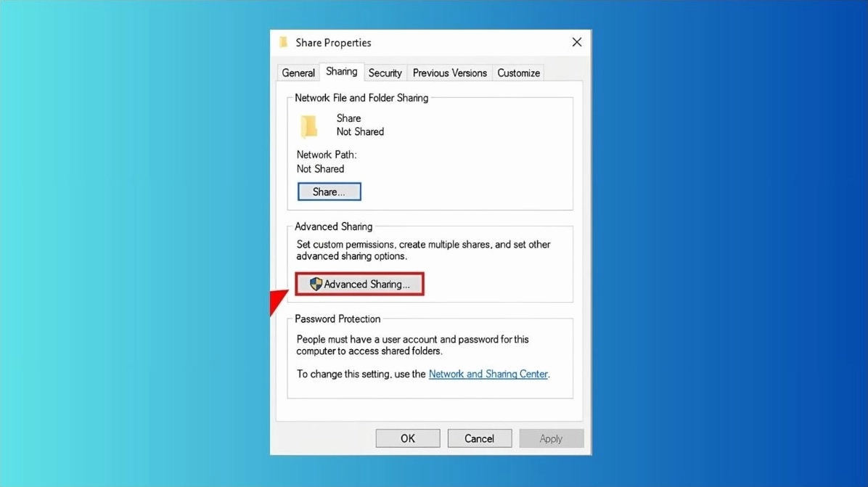The height and width of the screenshot is (487, 868).
Task: Click the Share label next to the folder icon
Action: tap(348, 118)
